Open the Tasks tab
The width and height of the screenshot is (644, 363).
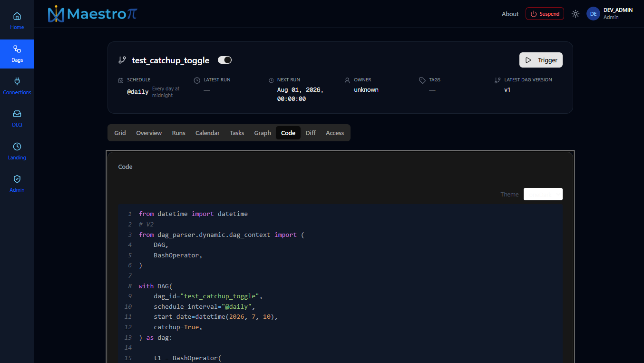pos(237,133)
